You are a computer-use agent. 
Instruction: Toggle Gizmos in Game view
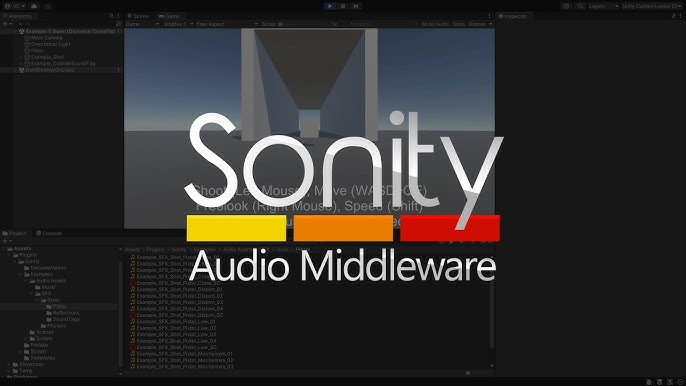[476, 24]
